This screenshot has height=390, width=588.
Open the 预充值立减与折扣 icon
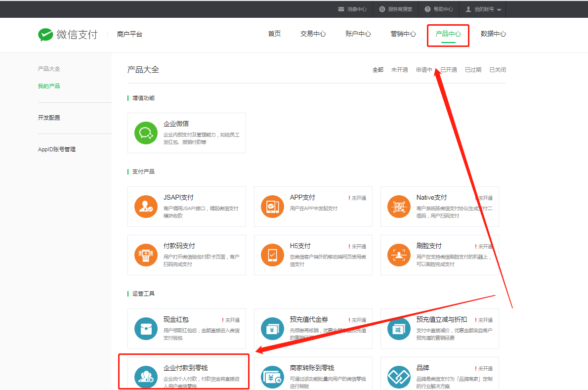tap(399, 329)
